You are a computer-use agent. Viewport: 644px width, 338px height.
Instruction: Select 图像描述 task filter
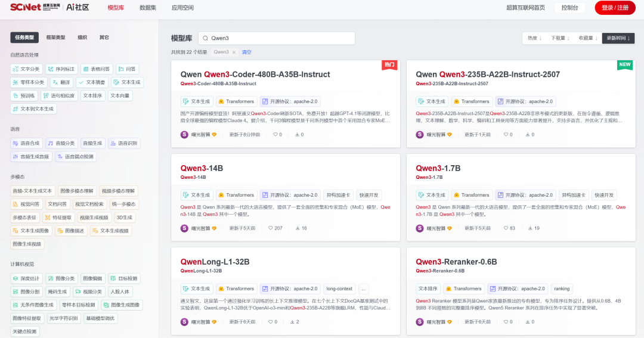(70, 231)
